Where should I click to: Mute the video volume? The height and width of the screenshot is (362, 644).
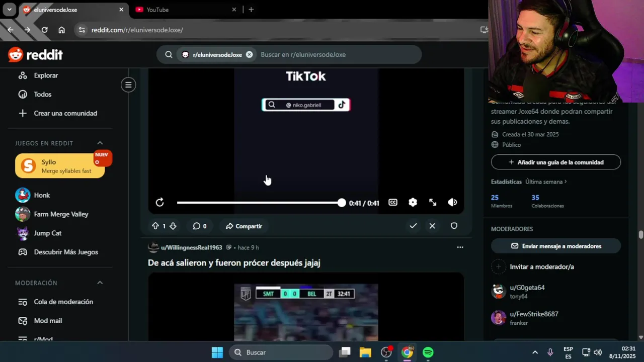[452, 203]
